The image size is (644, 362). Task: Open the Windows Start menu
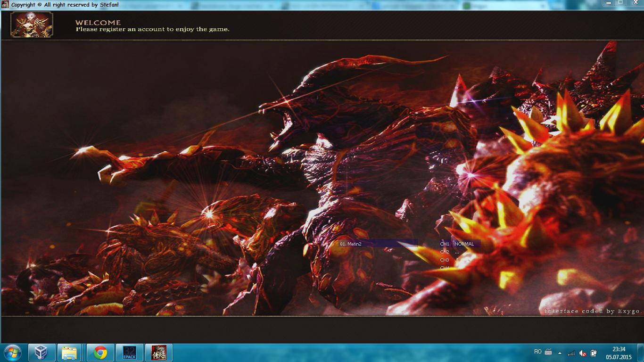[x=13, y=353]
